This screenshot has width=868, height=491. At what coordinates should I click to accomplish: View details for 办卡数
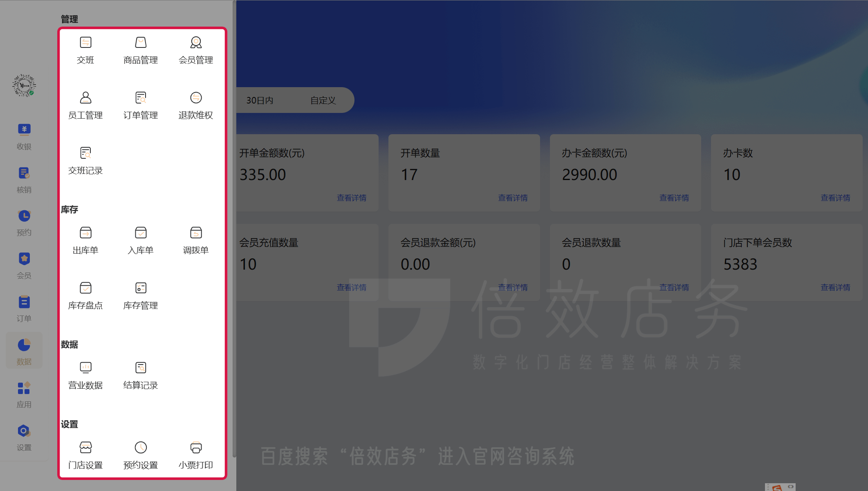pos(835,198)
